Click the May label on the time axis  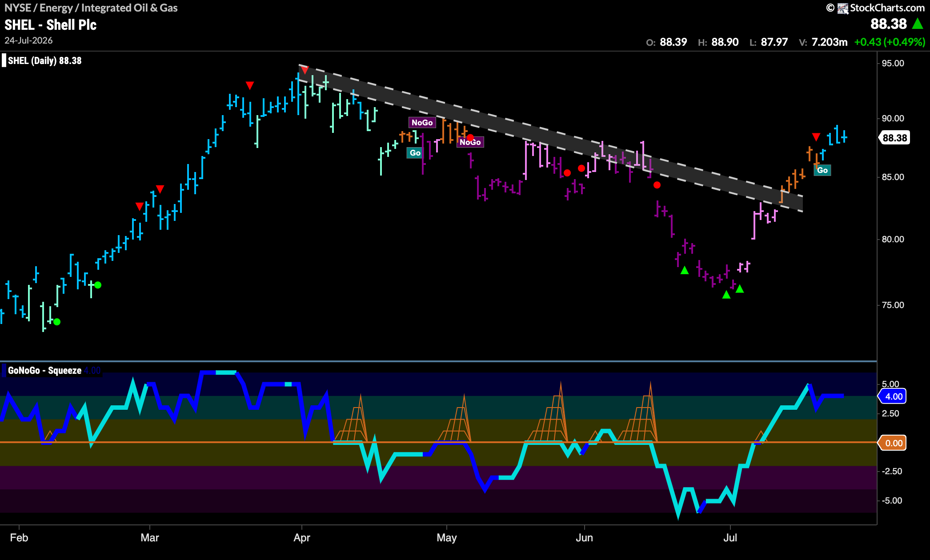(x=447, y=538)
